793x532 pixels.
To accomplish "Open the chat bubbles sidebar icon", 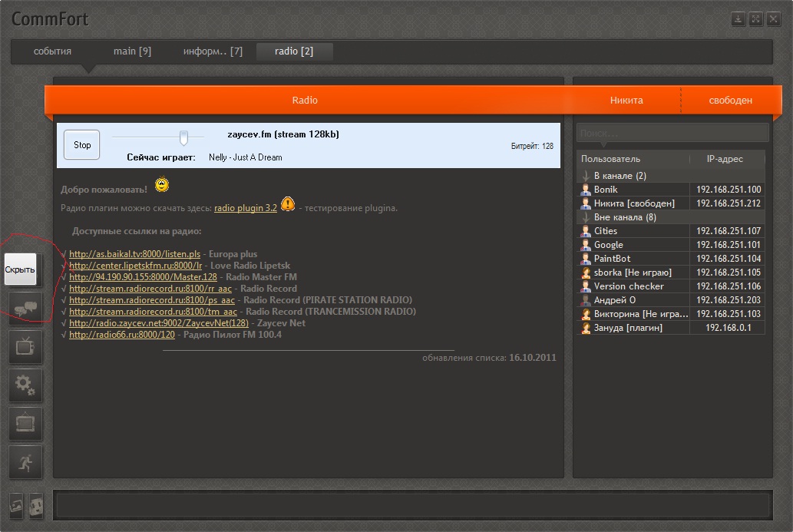I will click(x=25, y=307).
